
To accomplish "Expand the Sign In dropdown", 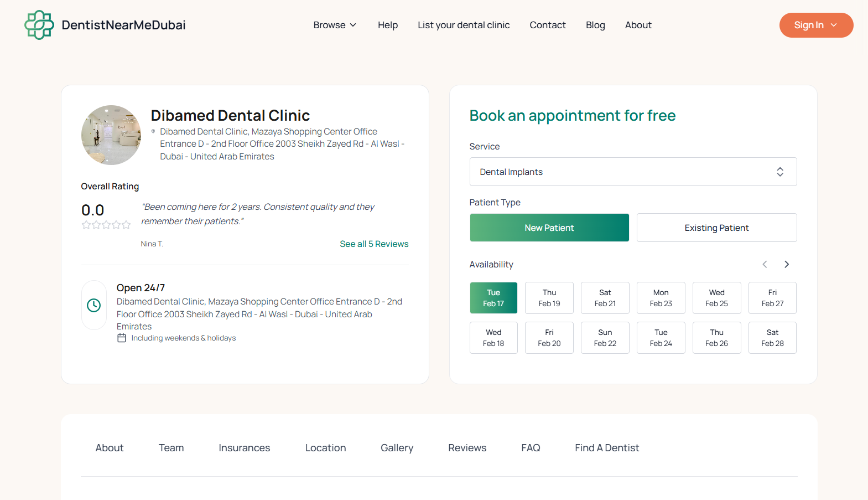I will (815, 25).
